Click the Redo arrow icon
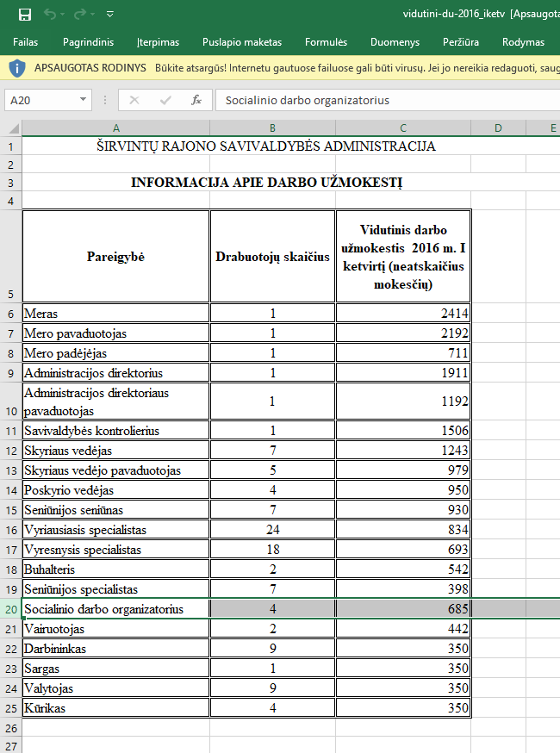The height and width of the screenshot is (753, 560). (x=80, y=15)
